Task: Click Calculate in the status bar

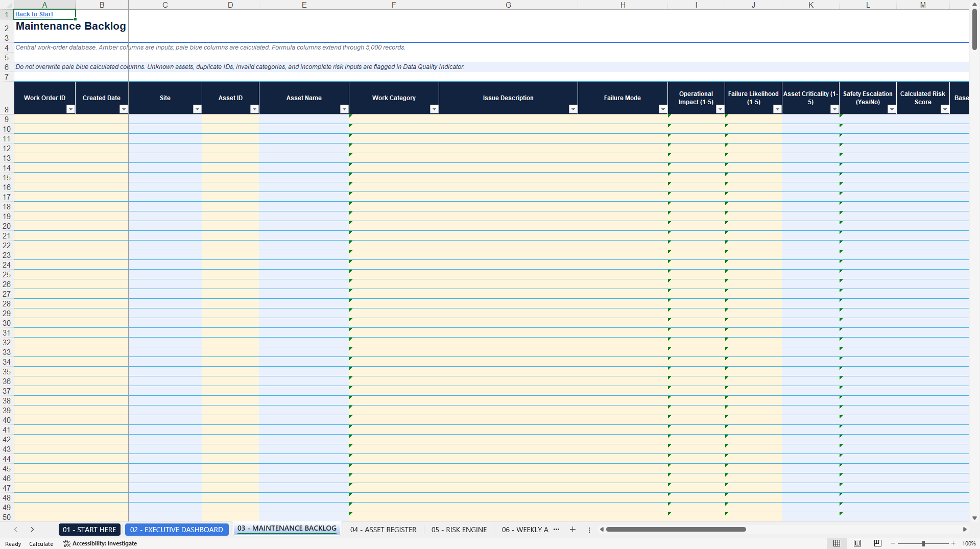Action: pyautogui.click(x=41, y=544)
